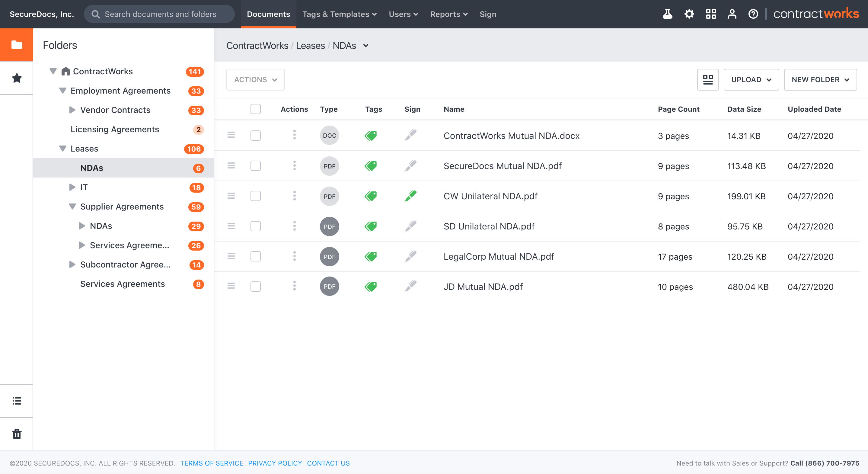Open the favorites star in left sidebar
The image size is (868, 474).
(16, 78)
